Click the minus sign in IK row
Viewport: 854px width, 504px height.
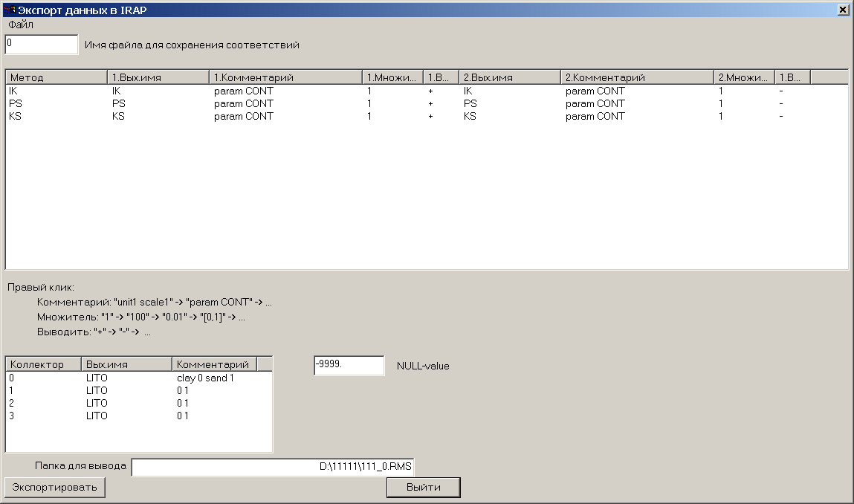coord(781,91)
